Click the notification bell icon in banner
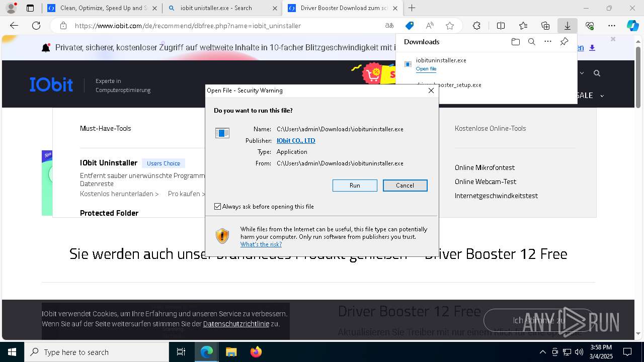644x362 pixels. [x=46, y=48]
